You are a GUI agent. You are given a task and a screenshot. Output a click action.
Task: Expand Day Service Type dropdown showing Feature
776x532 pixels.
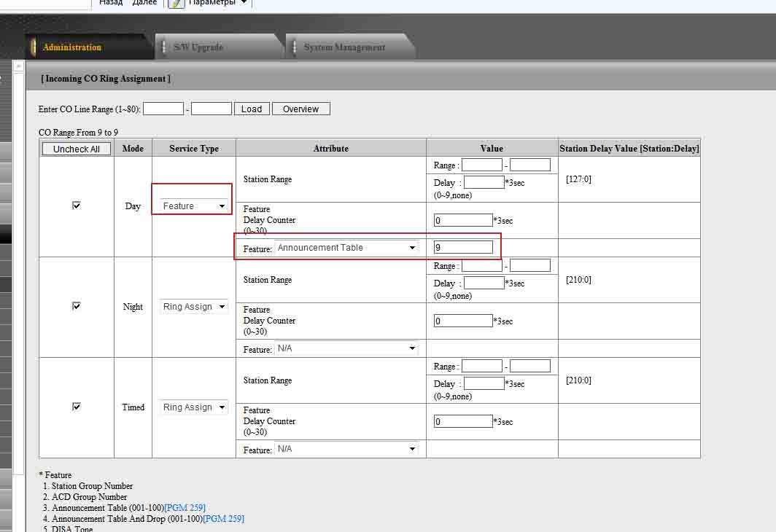[194, 206]
